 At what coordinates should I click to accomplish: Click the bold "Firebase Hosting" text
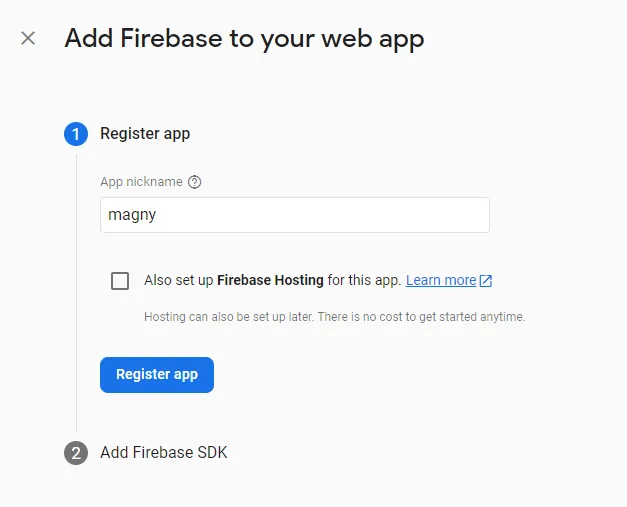(x=270, y=281)
